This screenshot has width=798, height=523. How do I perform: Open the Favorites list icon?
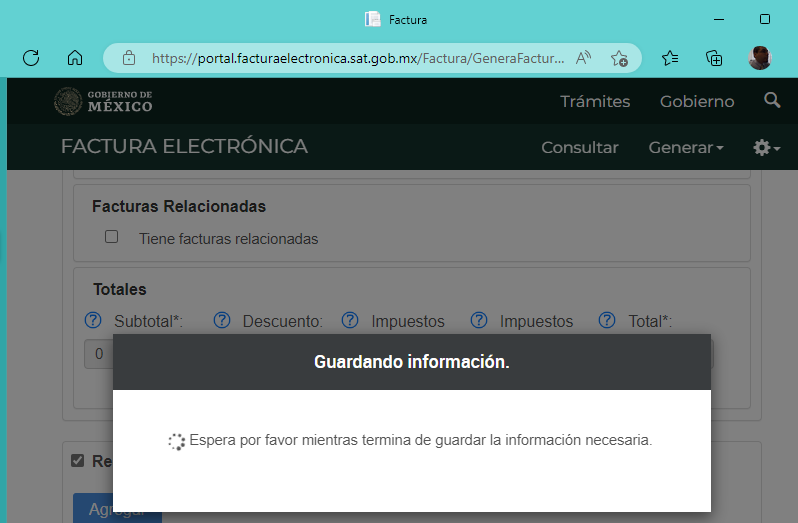pyautogui.click(x=670, y=58)
